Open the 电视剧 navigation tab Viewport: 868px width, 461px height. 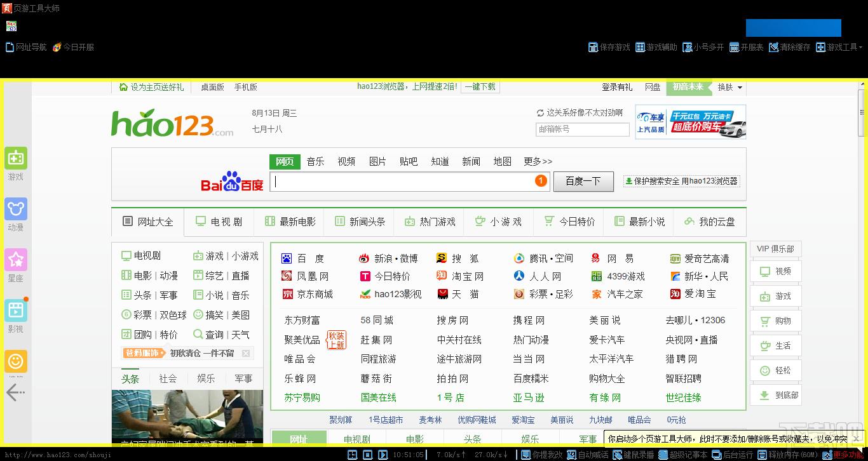point(219,222)
